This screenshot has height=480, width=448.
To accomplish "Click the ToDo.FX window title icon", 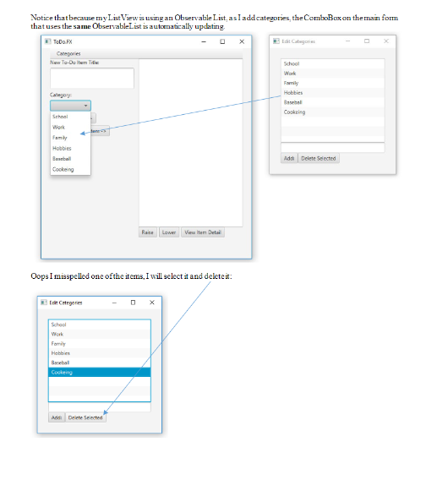I will pos(47,41).
